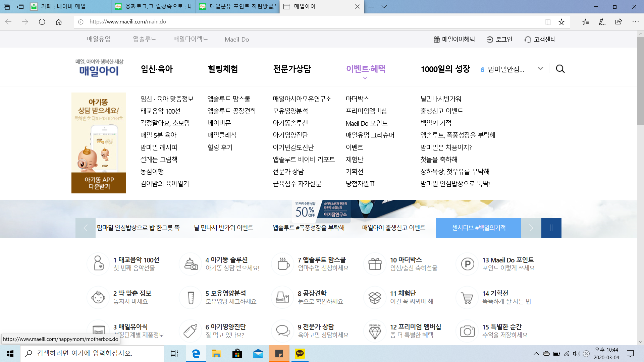This screenshot has width=644, height=362.
Task: Open the favorites hub icon
Action: tap(585, 22)
